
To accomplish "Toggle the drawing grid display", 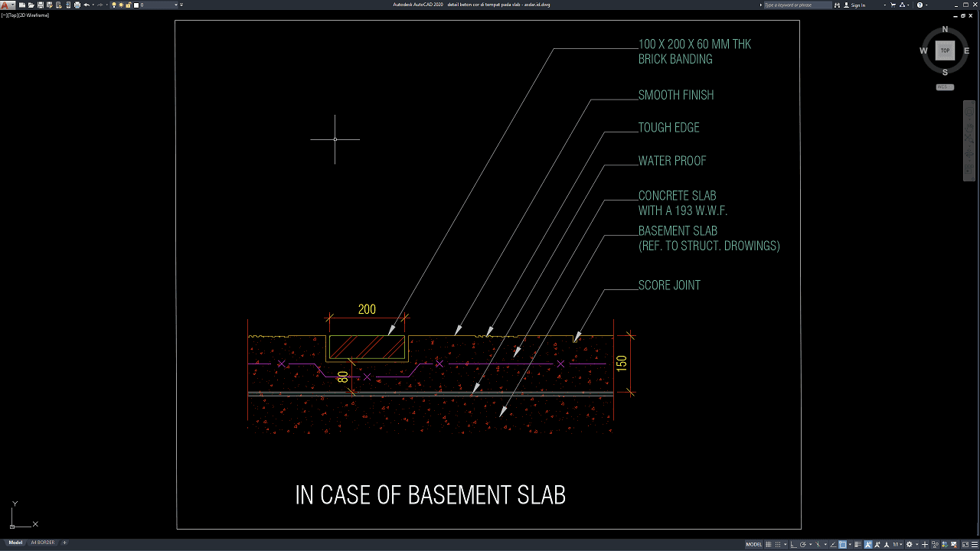I will 768,544.
